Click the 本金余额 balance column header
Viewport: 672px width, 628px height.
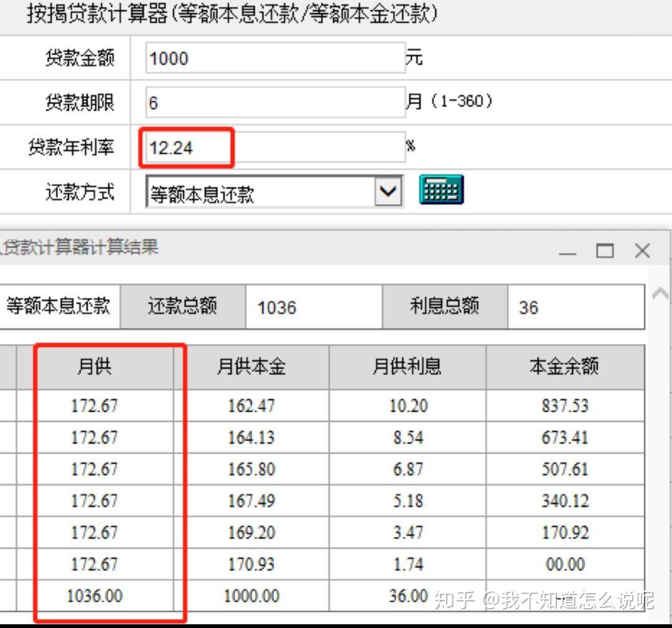coord(564,367)
